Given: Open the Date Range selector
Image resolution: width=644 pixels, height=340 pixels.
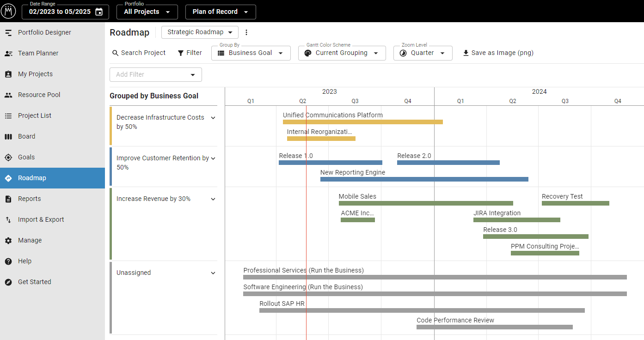Looking at the screenshot, I should 66,12.
